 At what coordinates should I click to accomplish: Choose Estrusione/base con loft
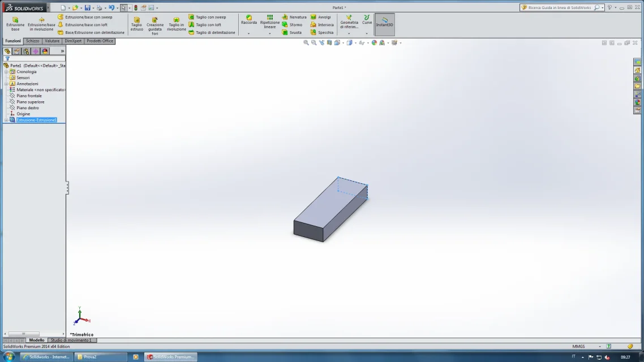coord(83,25)
